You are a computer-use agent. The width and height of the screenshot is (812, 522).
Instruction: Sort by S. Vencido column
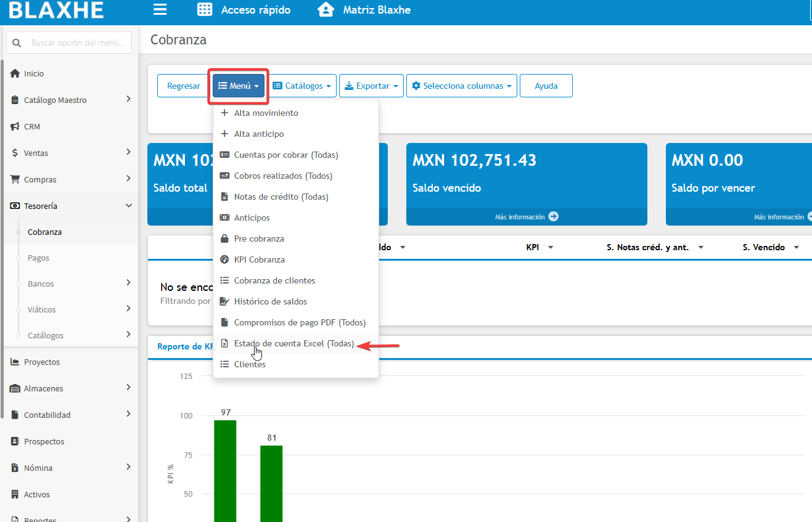[771, 247]
